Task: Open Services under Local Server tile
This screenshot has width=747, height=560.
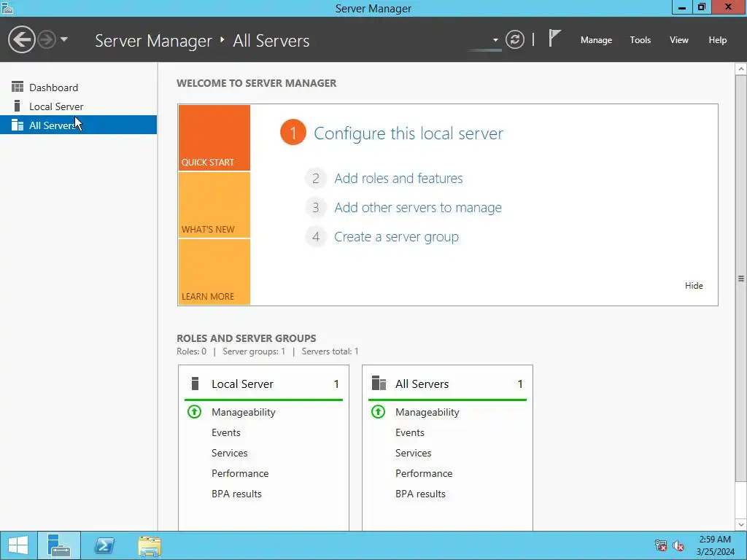Action: [230, 453]
